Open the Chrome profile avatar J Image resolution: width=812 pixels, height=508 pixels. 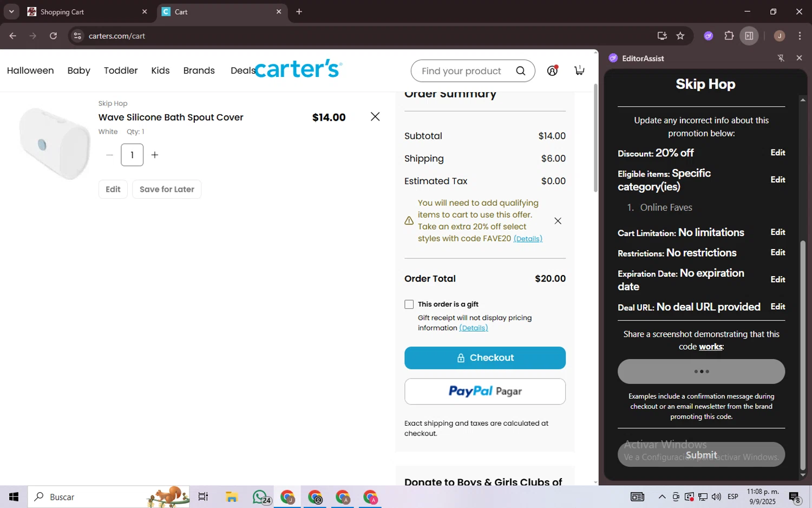(780, 36)
